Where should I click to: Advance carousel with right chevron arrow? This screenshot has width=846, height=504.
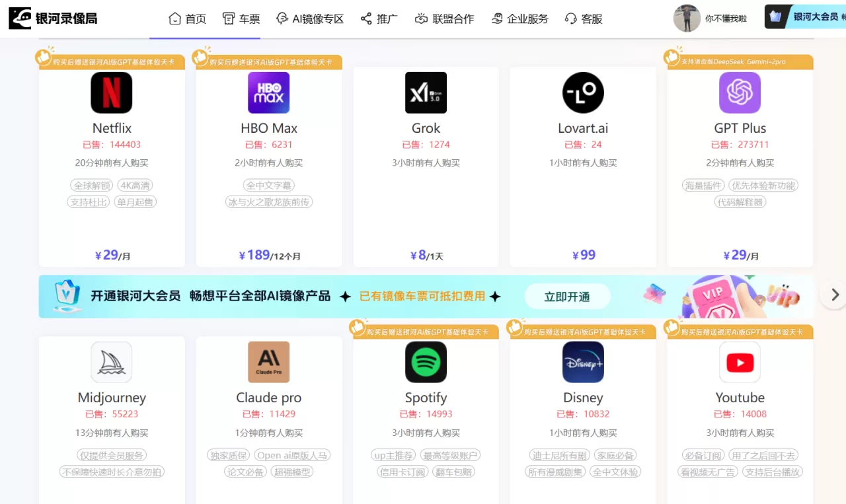click(835, 295)
